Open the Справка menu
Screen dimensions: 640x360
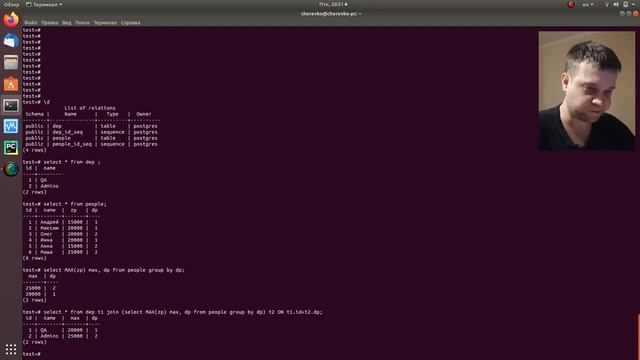pyautogui.click(x=131, y=22)
